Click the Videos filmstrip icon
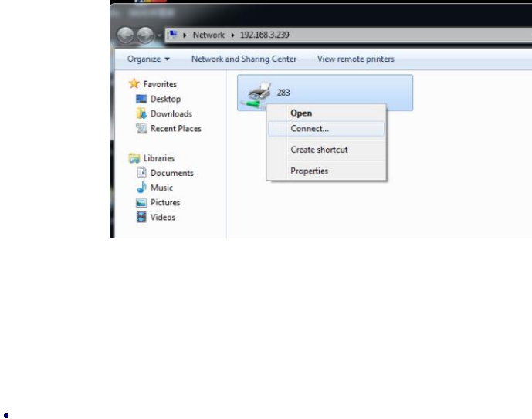 click(141, 217)
